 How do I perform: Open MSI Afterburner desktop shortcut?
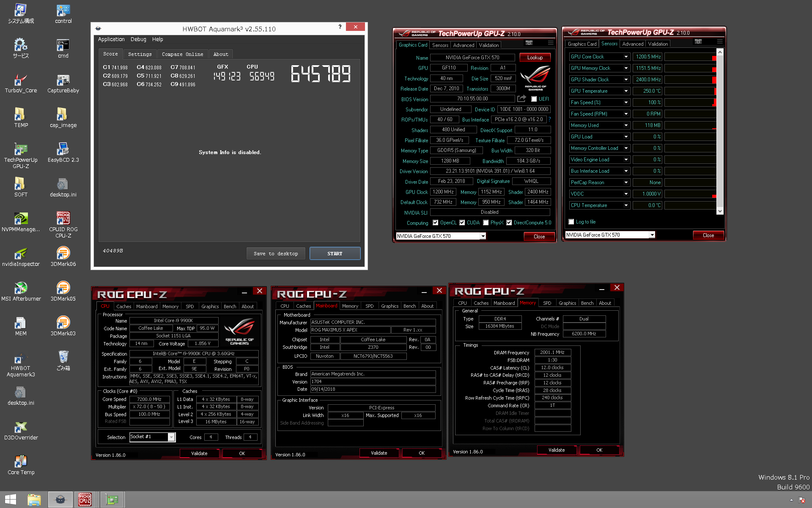(x=21, y=292)
